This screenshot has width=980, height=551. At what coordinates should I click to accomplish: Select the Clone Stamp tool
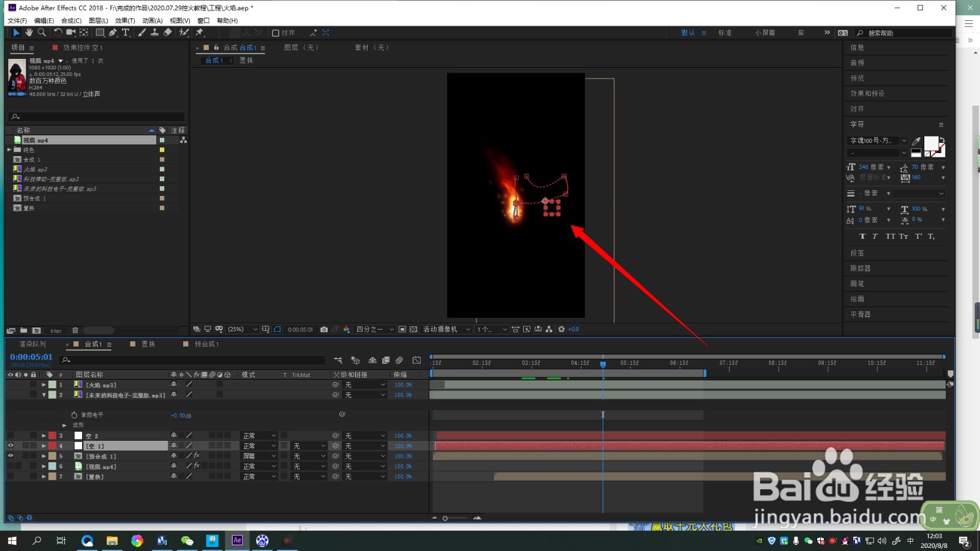click(x=155, y=32)
